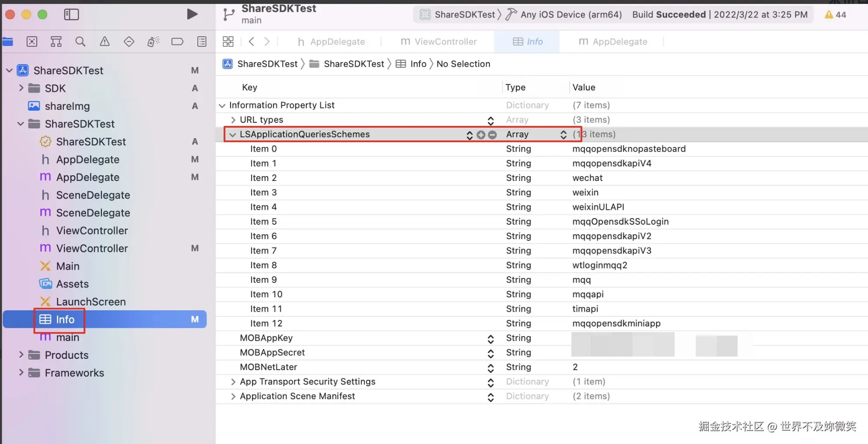Viewport: 868px width, 444px height.
Task: Select Info plist in navigator
Action: 105,319
